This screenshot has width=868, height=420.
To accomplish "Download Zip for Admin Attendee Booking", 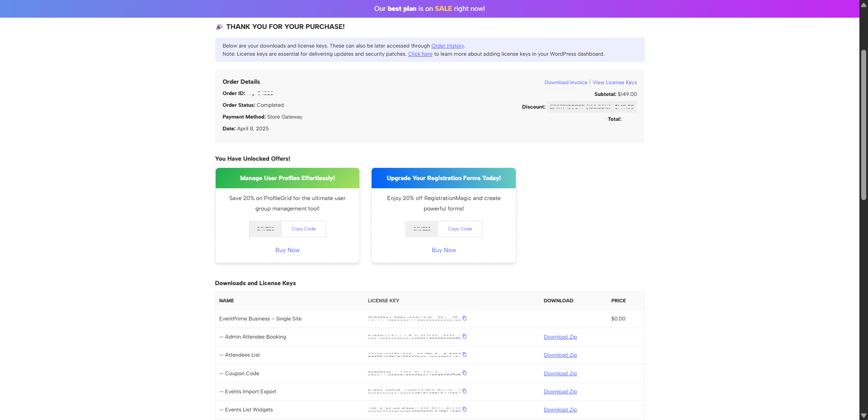I will coord(560,337).
